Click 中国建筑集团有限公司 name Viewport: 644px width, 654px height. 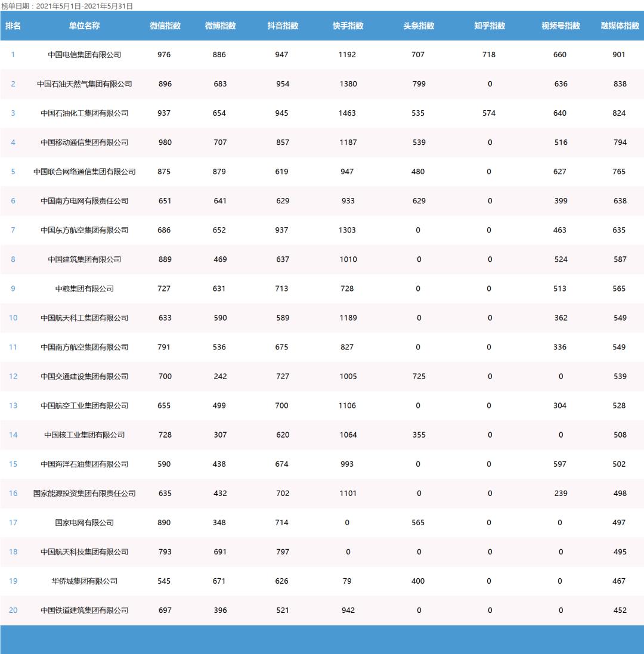click(84, 259)
